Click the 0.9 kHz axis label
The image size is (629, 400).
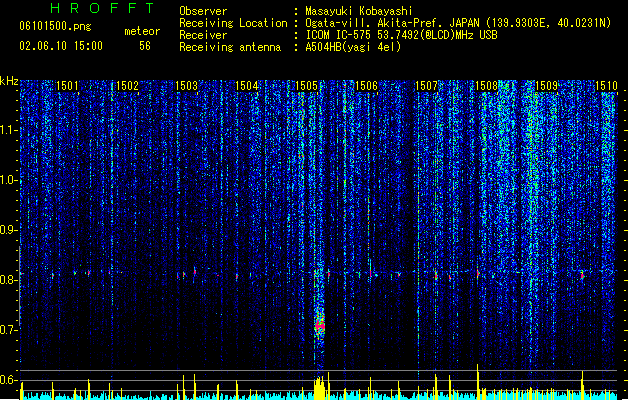click(8, 230)
